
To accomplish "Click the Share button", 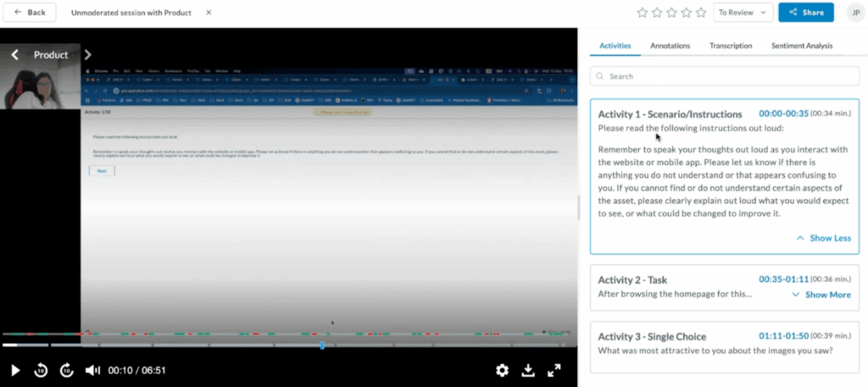I will 806,13.
